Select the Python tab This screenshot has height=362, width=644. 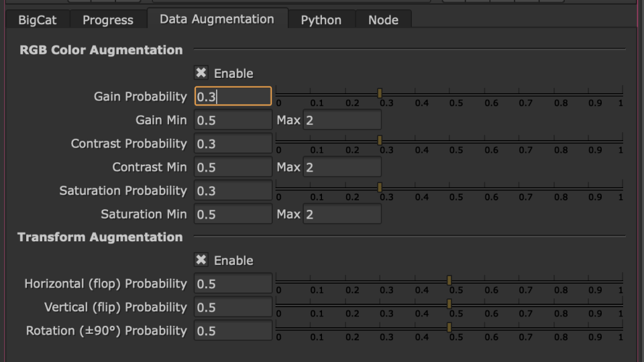point(321,19)
